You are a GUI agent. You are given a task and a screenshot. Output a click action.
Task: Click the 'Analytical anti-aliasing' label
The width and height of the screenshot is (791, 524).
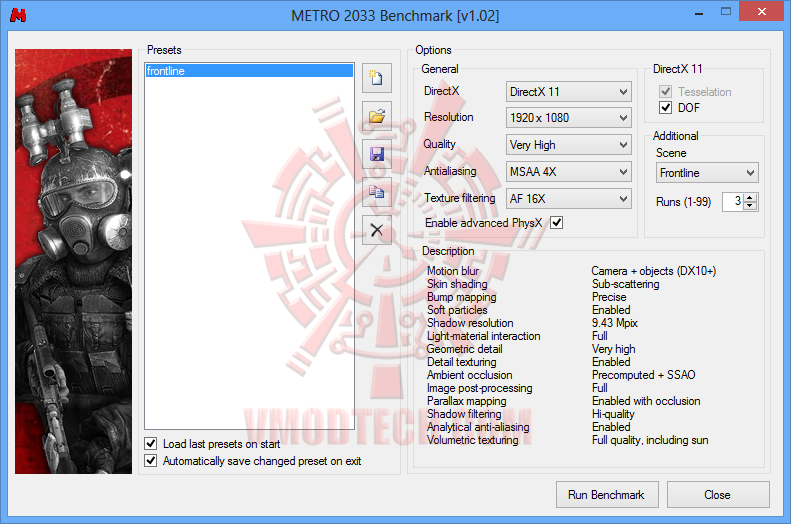[x=478, y=427]
